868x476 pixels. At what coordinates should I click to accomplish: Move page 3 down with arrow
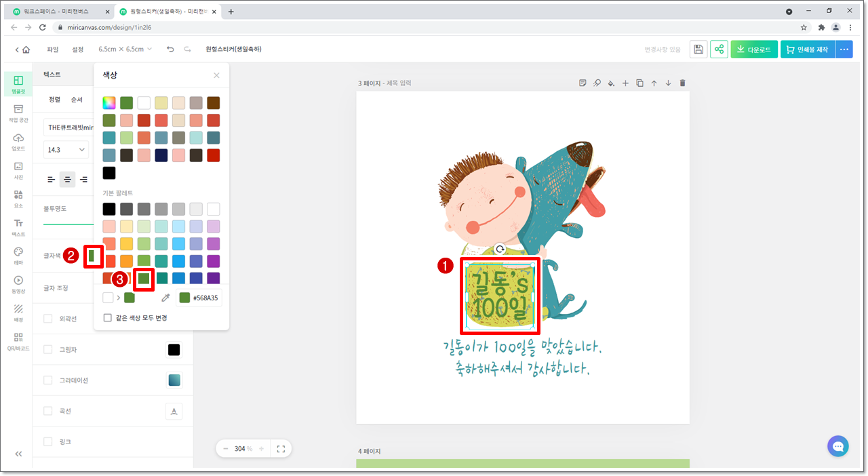[668, 83]
